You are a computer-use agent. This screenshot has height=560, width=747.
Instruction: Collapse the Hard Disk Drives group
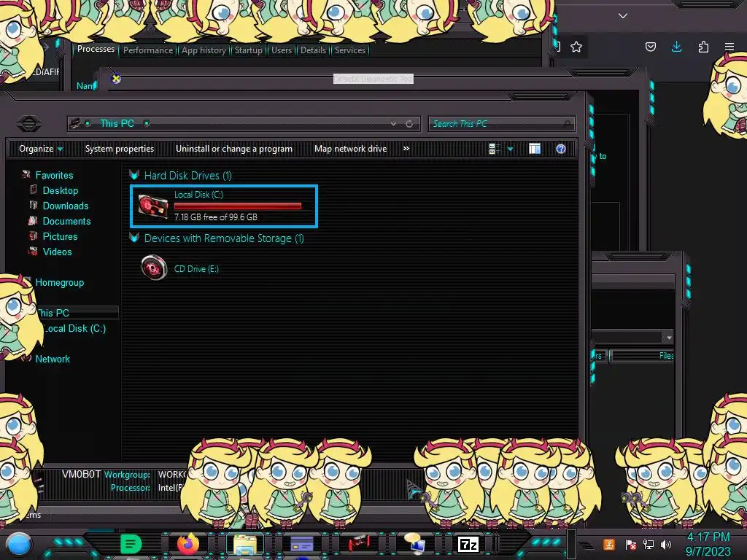tap(134, 175)
